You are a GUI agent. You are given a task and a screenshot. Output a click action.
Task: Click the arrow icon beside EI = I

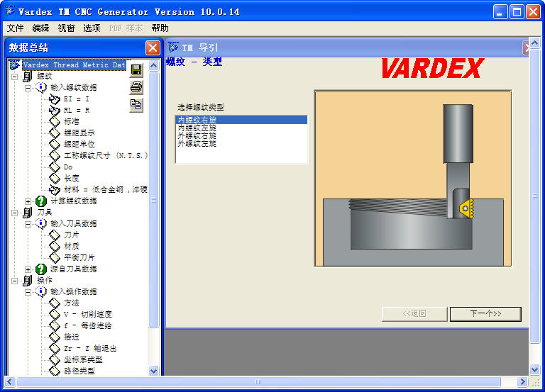click(x=55, y=99)
